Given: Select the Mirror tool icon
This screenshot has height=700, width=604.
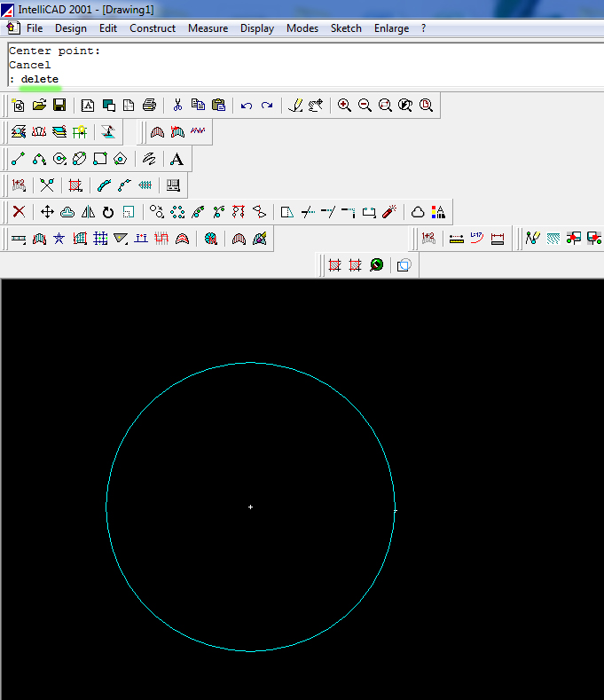Looking at the screenshot, I should click(x=88, y=212).
